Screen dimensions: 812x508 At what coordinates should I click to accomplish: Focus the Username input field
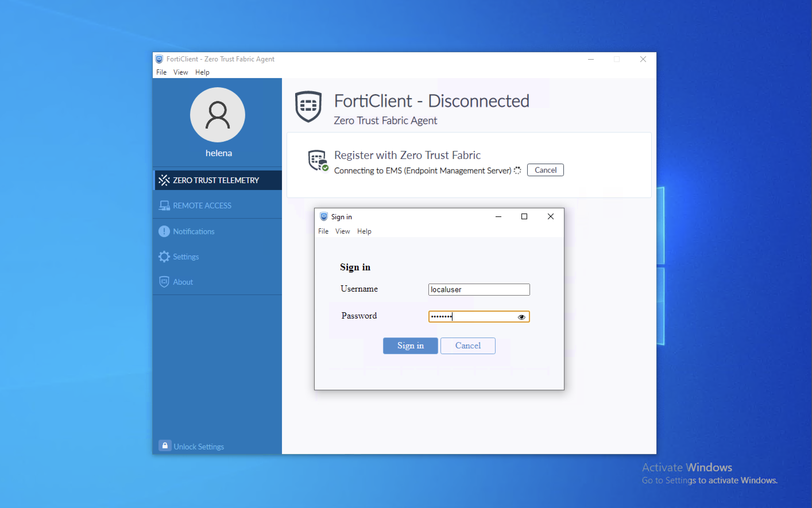479,290
